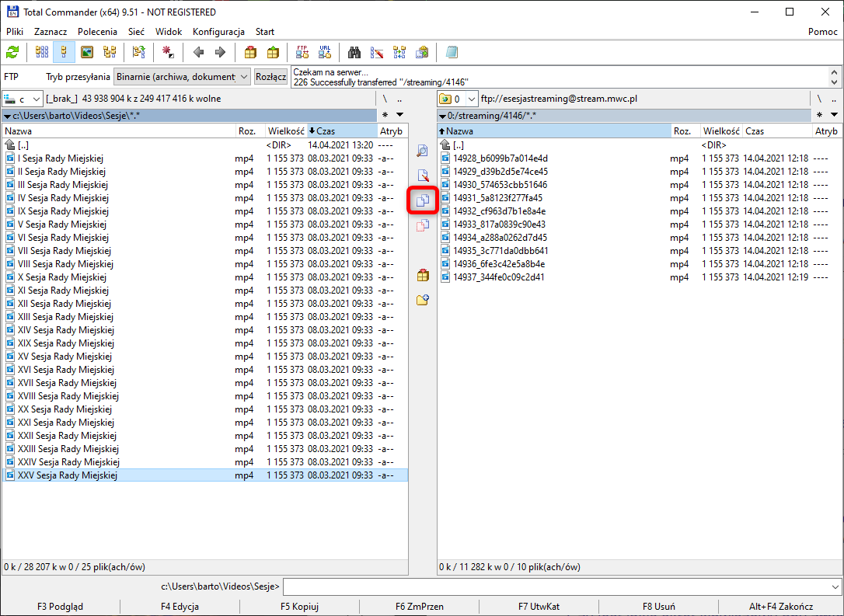This screenshot has height=616, width=844.
Task: Expand the command line history dropdown
Action: [835, 586]
